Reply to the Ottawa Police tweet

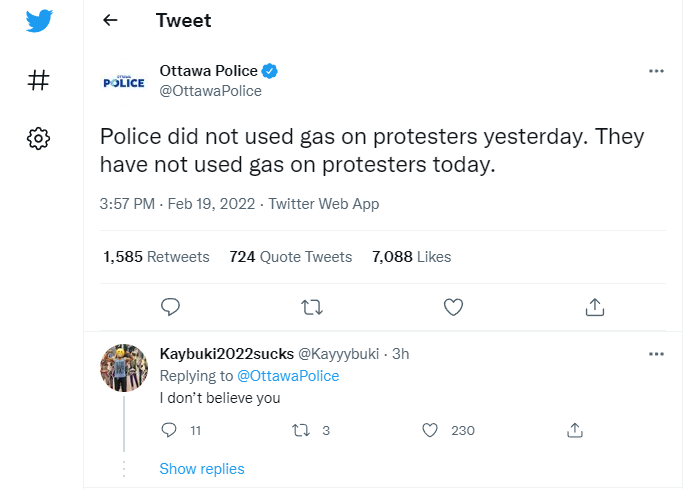tap(170, 307)
